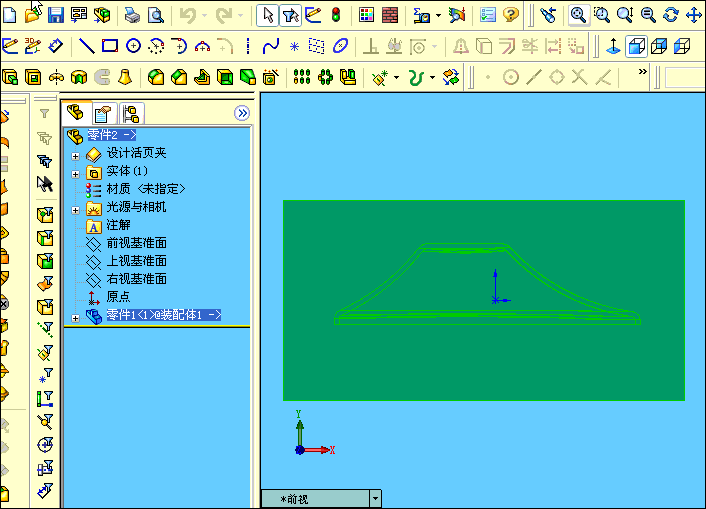Open the *前视 view orientation dropdown
Image resolution: width=706 pixels, height=509 pixels.
(x=375, y=499)
